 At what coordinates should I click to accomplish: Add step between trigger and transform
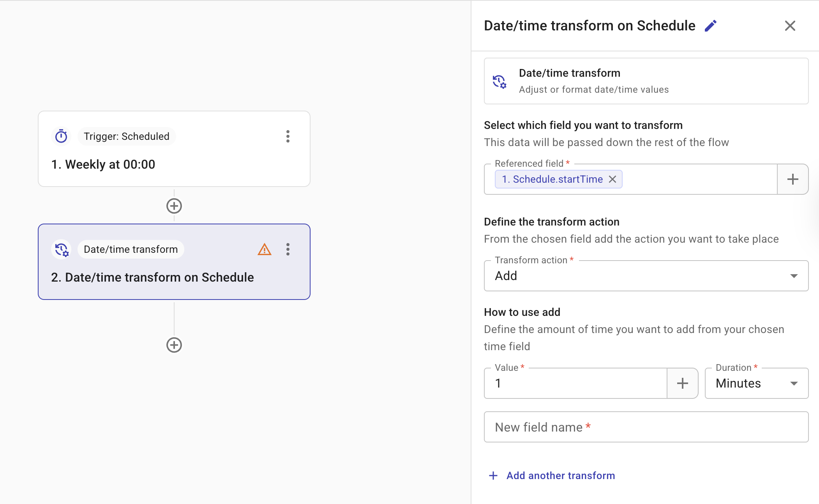coord(174,206)
